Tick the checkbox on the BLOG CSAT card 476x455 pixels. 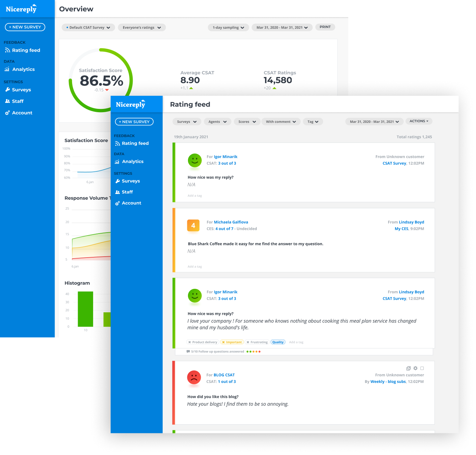coord(422,368)
